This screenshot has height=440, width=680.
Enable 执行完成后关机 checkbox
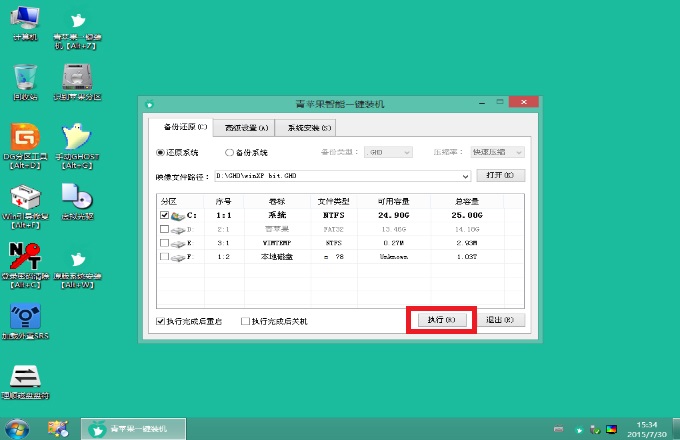(x=245, y=321)
